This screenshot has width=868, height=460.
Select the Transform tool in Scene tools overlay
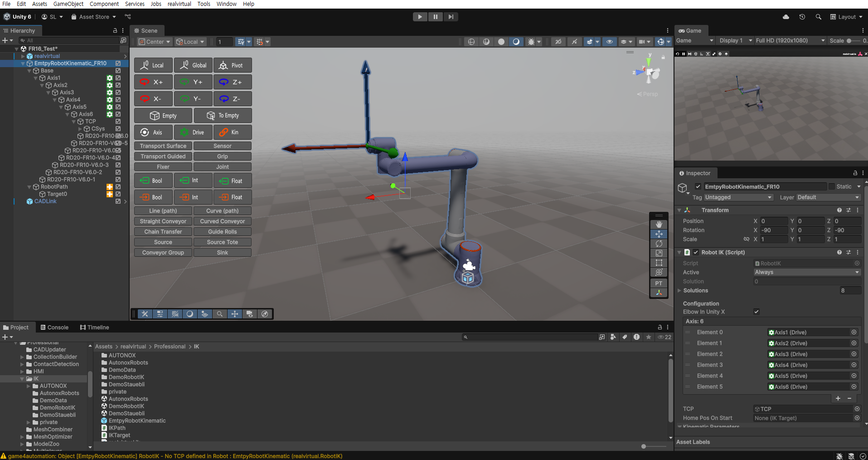(x=659, y=272)
